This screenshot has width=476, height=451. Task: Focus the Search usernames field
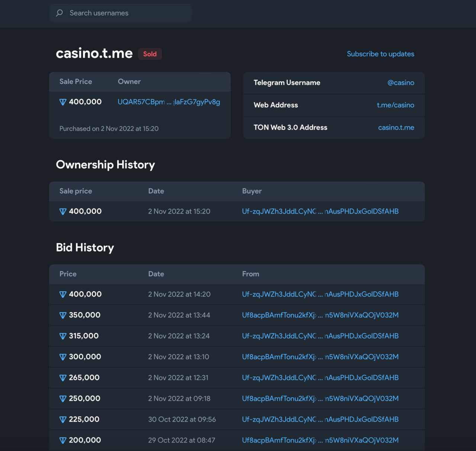coord(120,13)
